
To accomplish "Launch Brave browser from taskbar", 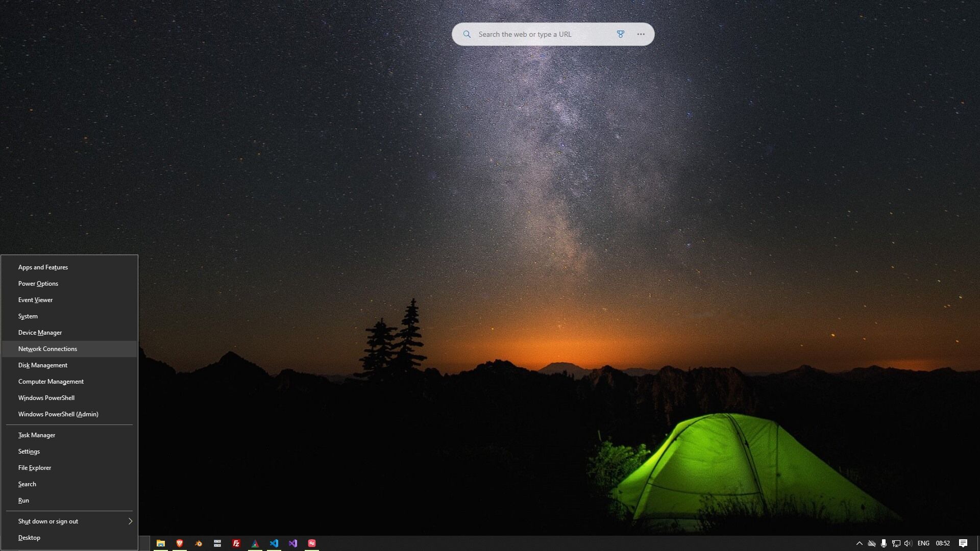I will click(x=179, y=543).
